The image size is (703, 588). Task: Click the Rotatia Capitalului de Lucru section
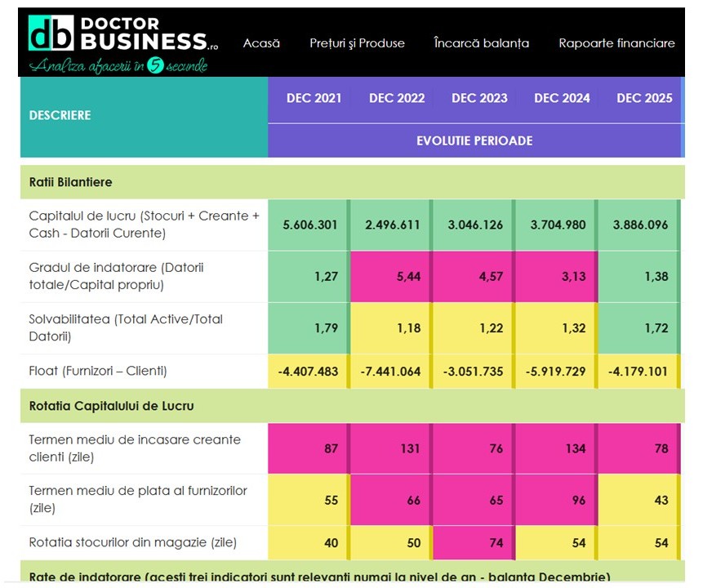click(111, 405)
